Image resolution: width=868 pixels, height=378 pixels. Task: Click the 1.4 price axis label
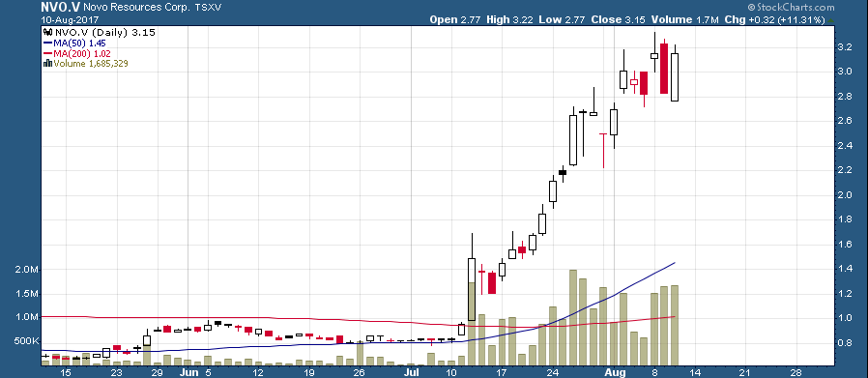click(845, 269)
